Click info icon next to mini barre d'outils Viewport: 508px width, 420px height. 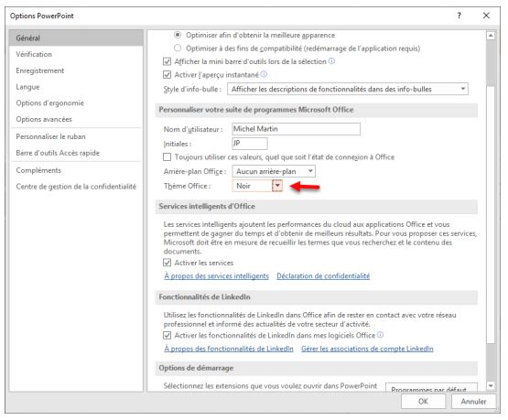(331, 61)
